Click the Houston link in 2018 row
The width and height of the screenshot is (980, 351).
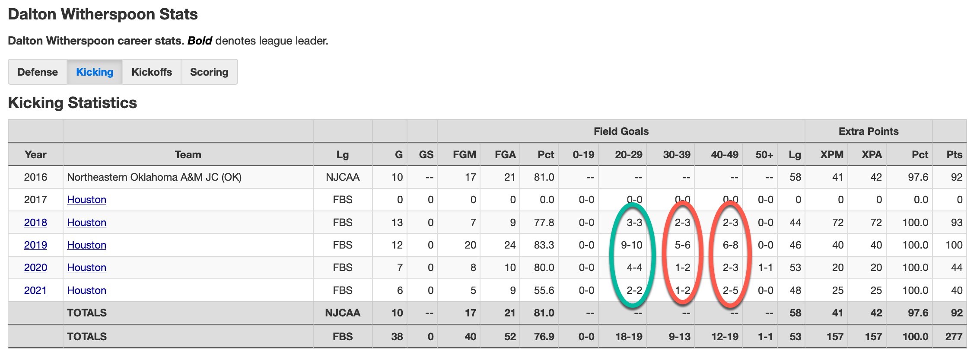click(x=86, y=222)
